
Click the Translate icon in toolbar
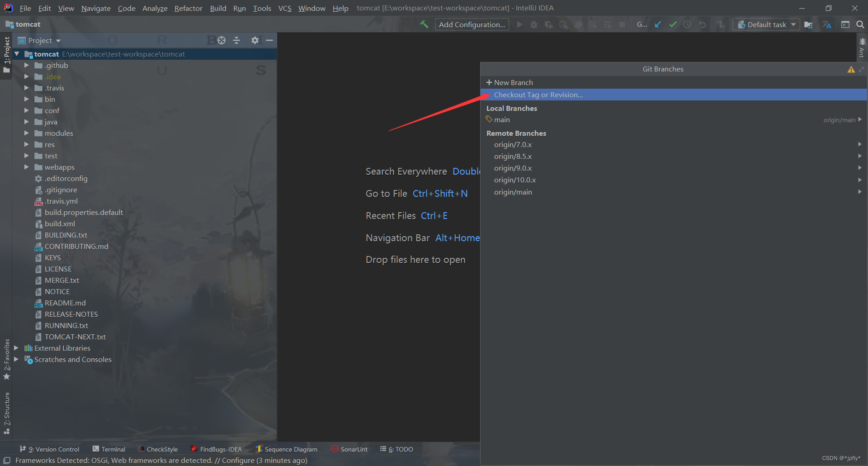[827, 24]
